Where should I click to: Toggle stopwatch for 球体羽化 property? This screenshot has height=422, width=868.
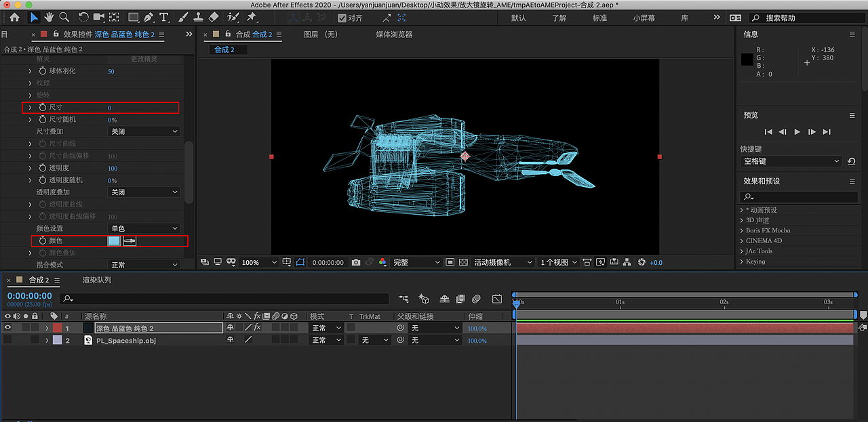coord(42,71)
